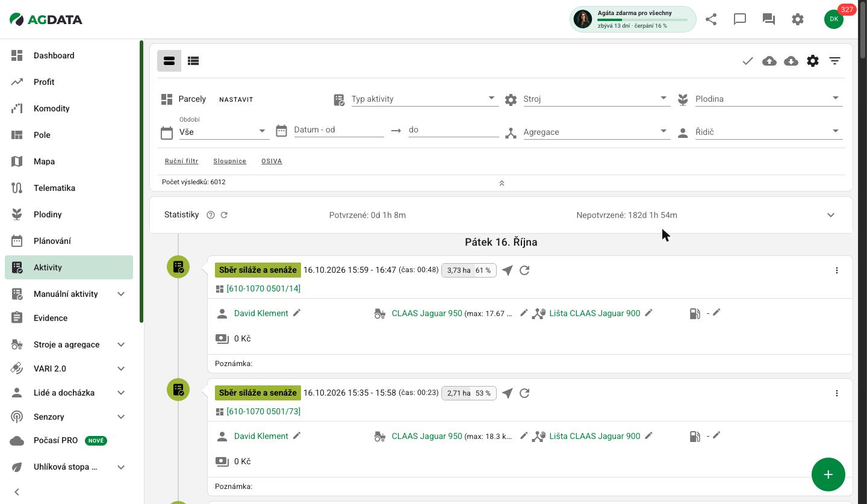Screen dimensions: 867x504
Task: Click the Sloupnice link
Action: pyautogui.click(x=230, y=161)
